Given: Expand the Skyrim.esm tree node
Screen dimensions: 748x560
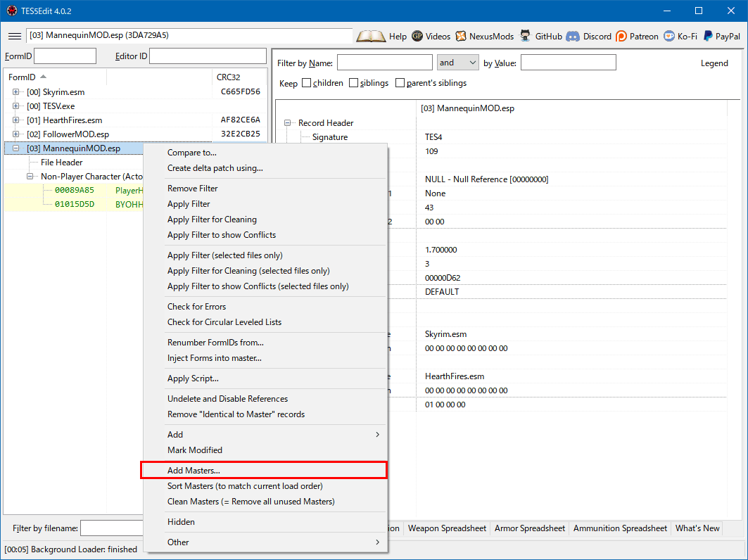Looking at the screenshot, I should 15,92.
